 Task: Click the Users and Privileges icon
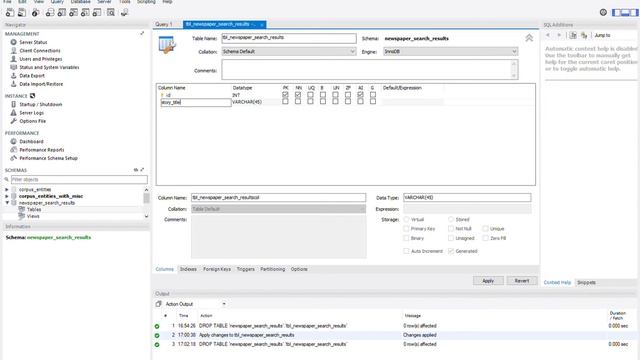click(x=13, y=59)
